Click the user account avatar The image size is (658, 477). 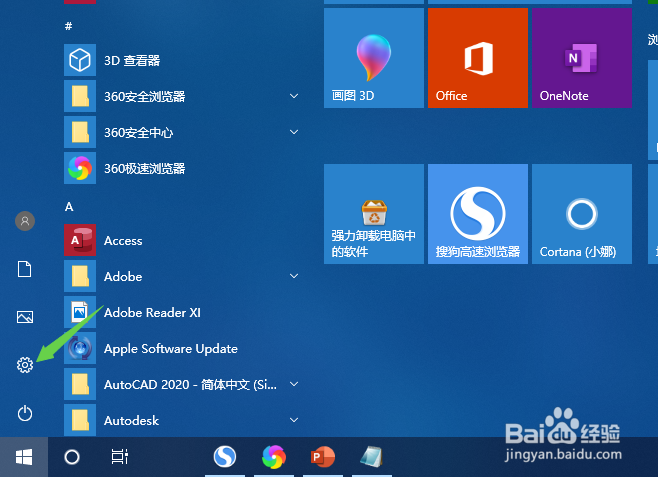click(25, 221)
